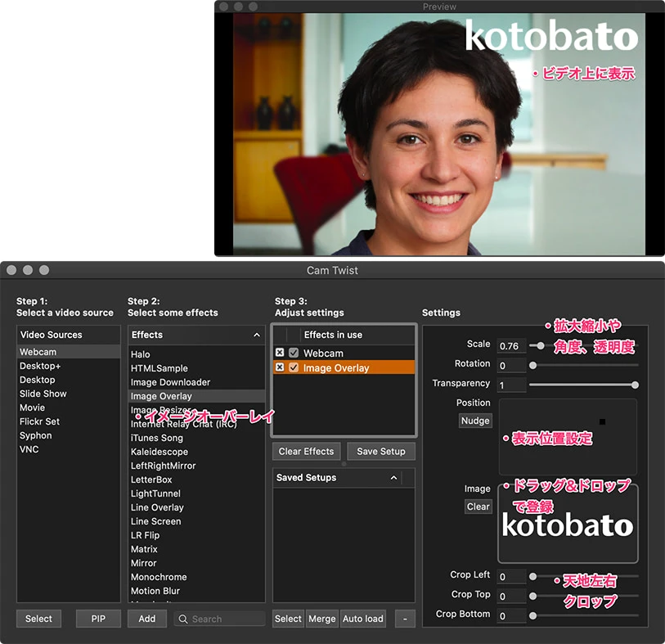Click the X icon beside Image Overlay
Image resolution: width=665 pixels, height=644 pixels.
click(280, 368)
